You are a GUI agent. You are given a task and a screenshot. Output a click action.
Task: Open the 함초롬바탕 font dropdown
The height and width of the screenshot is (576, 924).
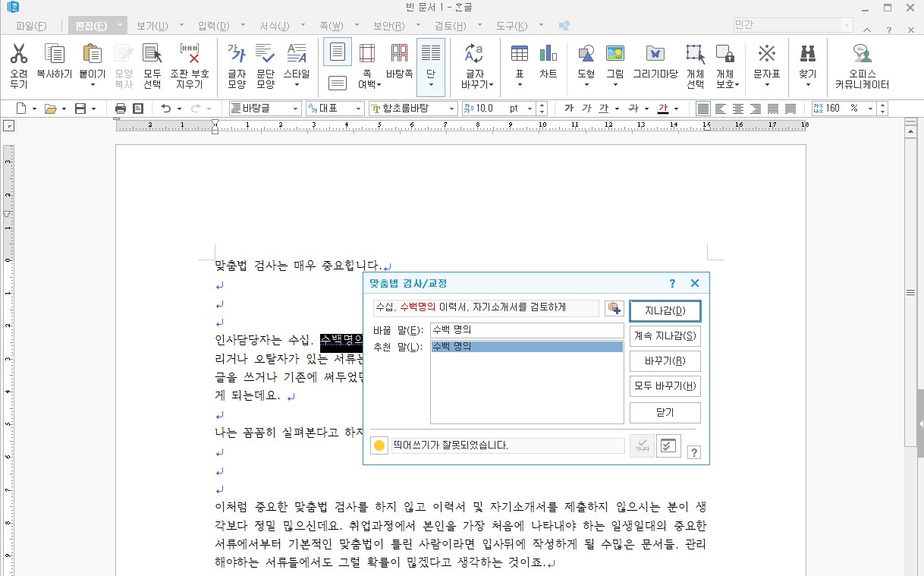[451, 108]
